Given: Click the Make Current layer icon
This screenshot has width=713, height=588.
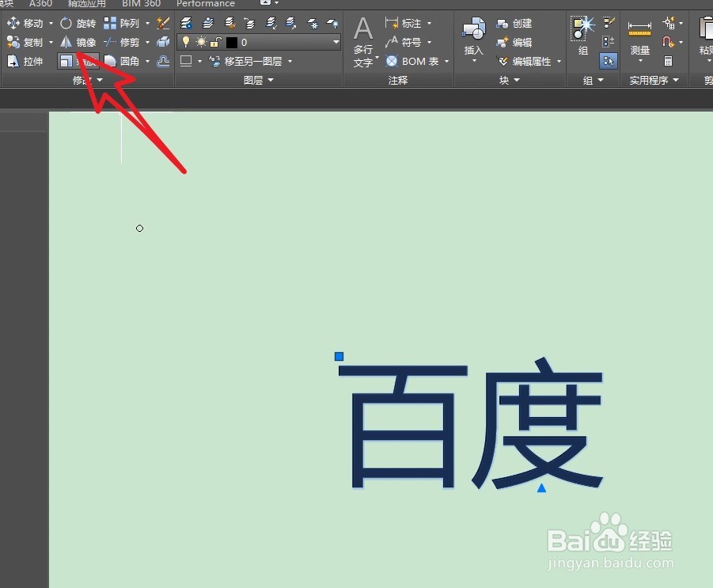Looking at the screenshot, I should [208, 23].
